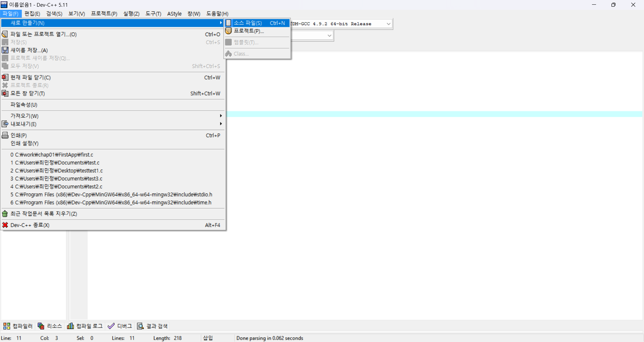
Task: Open the 보기(V) menu
Action: pos(76,14)
